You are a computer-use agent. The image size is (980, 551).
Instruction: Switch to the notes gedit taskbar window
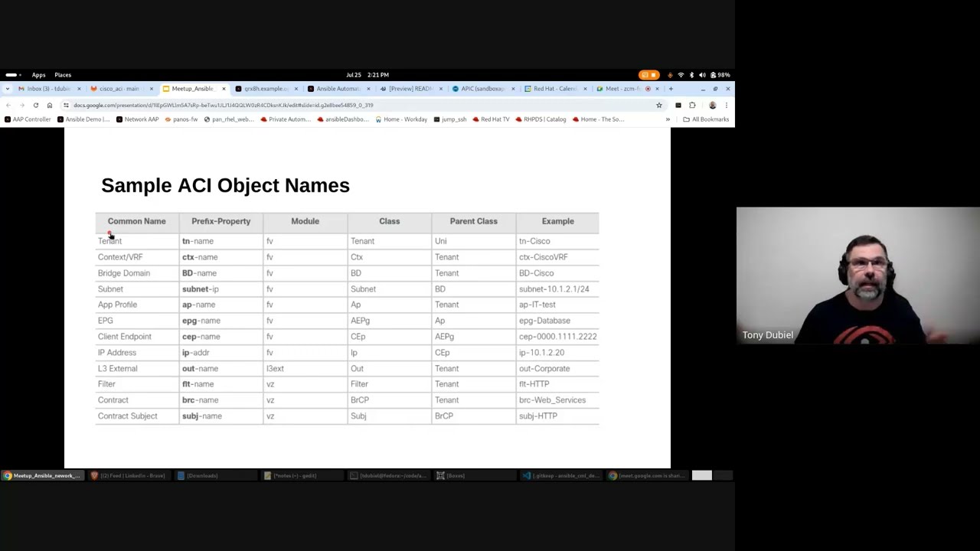point(301,476)
